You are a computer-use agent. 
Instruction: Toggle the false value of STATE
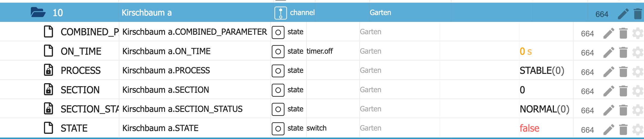529,128
